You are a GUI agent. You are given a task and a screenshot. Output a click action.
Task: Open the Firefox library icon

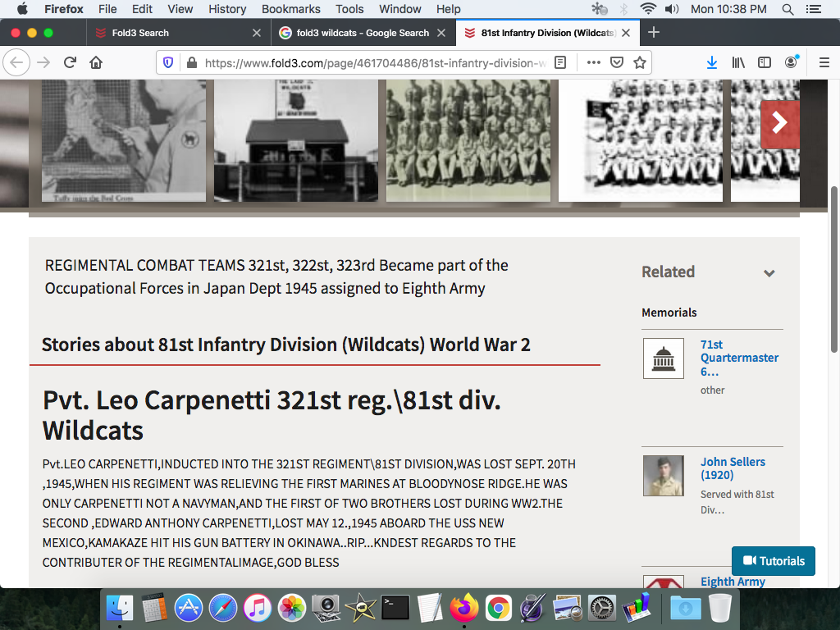[x=738, y=62]
